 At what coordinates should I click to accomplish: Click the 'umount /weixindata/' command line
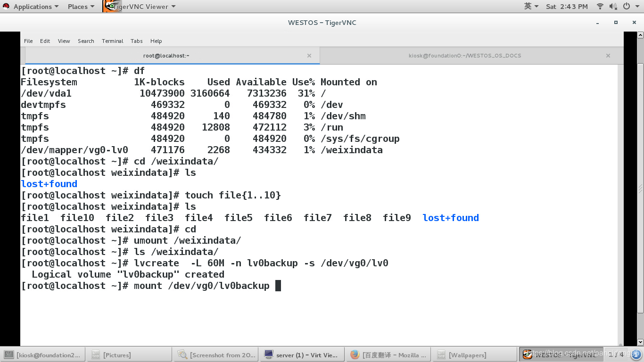(x=131, y=240)
